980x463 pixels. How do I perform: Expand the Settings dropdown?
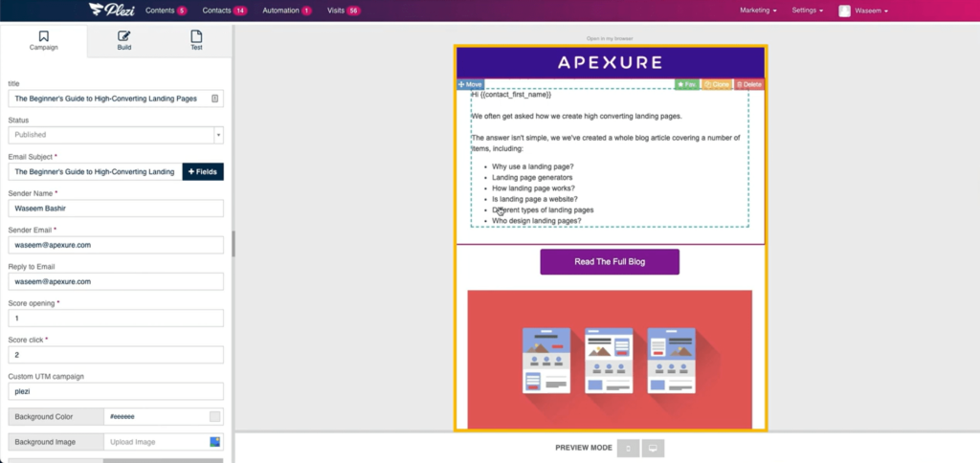coord(807,11)
